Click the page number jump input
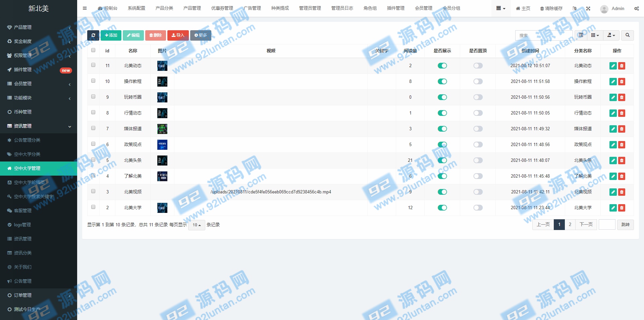This screenshot has height=320, width=644. coord(607,225)
